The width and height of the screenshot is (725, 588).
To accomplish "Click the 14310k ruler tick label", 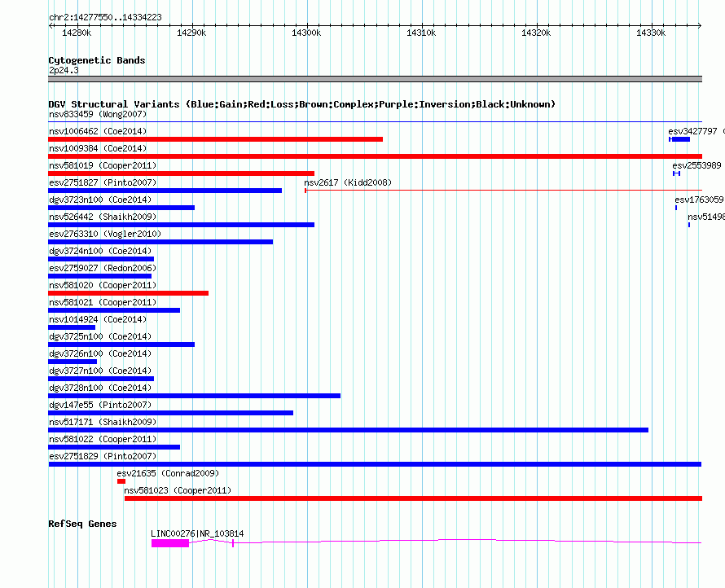I will (421, 33).
